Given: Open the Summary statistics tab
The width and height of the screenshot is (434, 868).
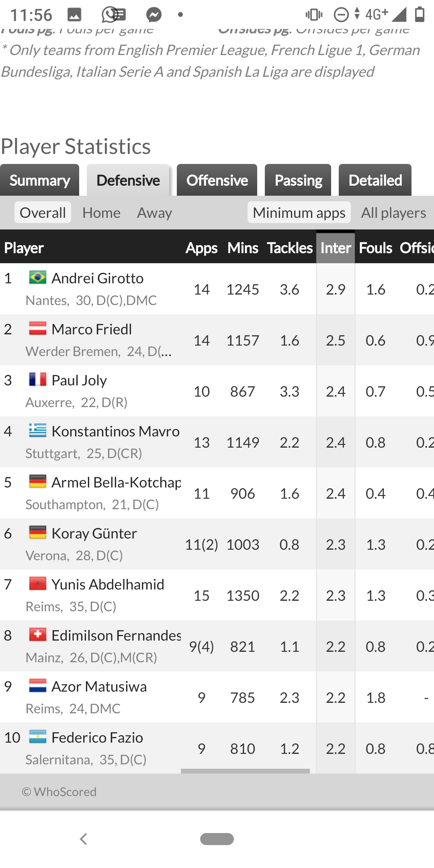Looking at the screenshot, I should click(39, 180).
